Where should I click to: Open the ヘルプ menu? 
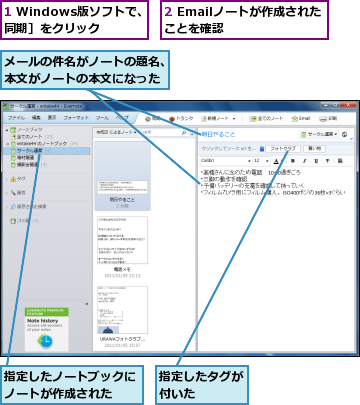coord(122,118)
